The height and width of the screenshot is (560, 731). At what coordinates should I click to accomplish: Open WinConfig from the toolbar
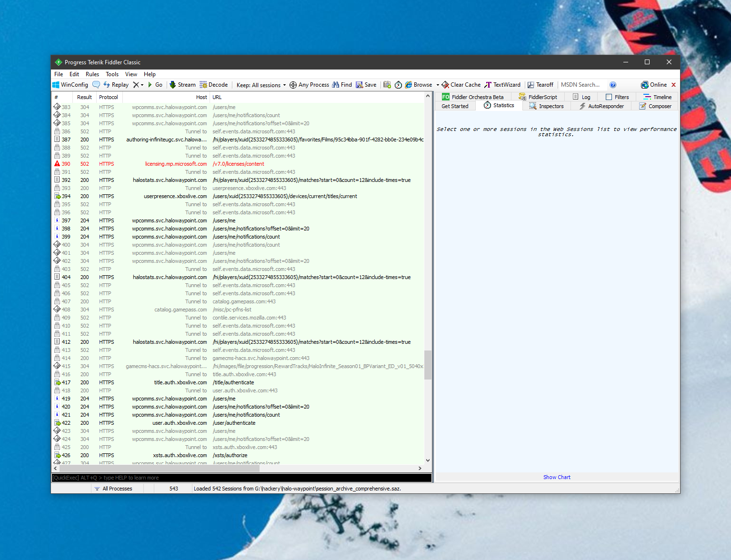click(70, 85)
